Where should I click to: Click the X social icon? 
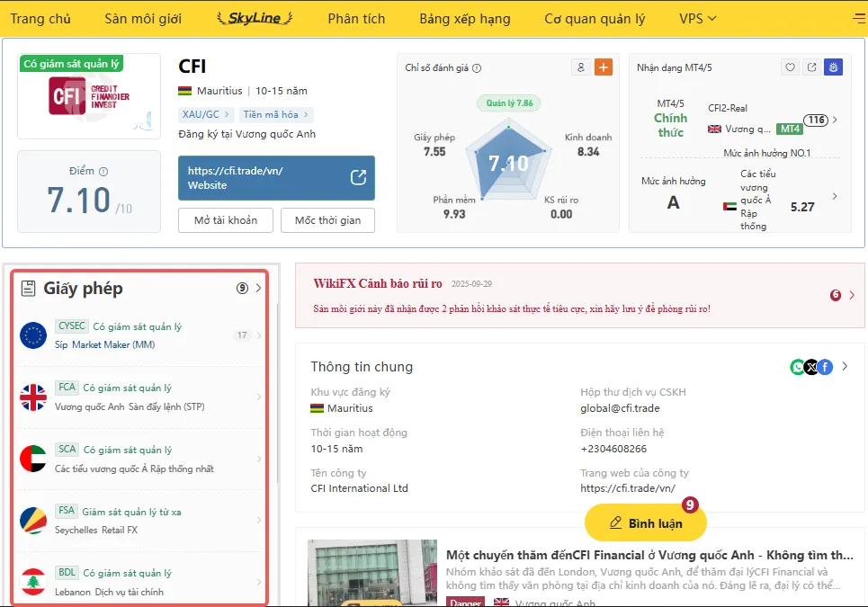[x=811, y=367]
